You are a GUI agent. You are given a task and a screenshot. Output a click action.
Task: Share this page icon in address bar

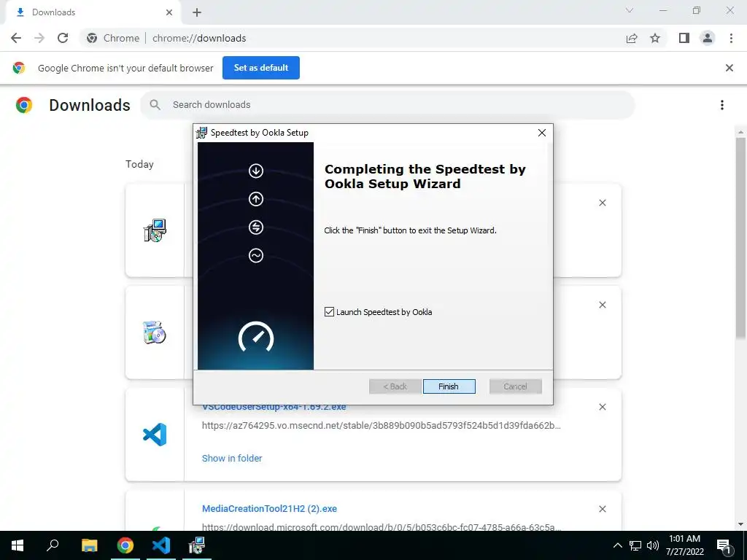tap(632, 38)
